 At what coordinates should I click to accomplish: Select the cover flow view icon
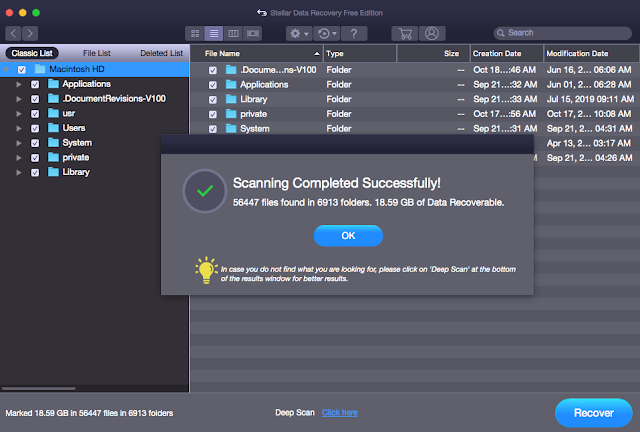(x=252, y=33)
